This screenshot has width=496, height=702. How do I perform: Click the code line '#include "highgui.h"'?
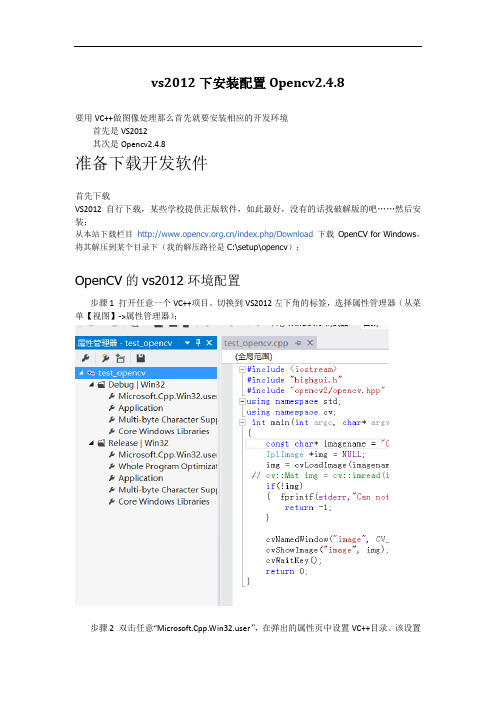click(295, 380)
